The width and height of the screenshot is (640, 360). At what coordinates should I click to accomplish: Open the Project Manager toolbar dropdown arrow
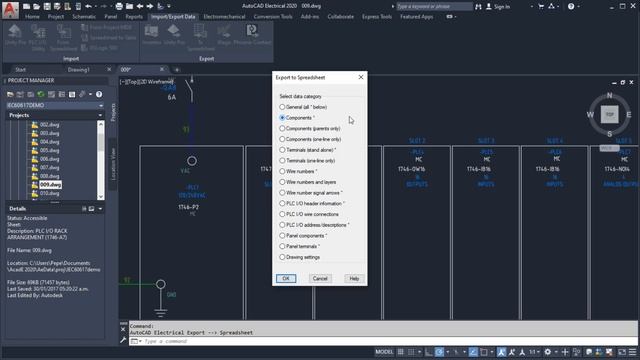[90, 94]
